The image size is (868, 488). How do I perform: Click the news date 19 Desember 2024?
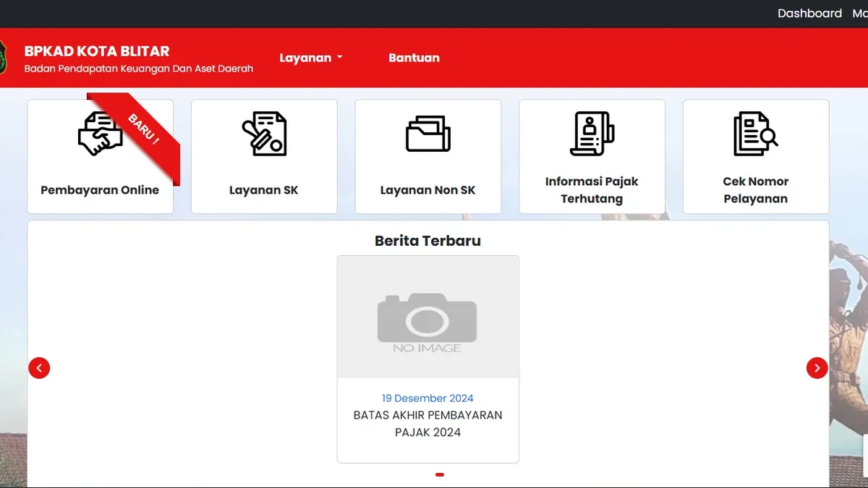[428, 398]
